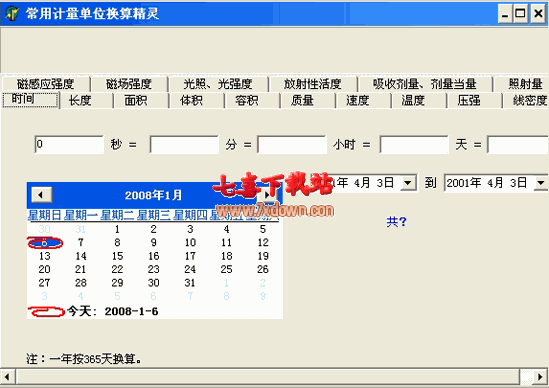The width and height of the screenshot is (549, 388).
Task: Select January 31 in the calendar
Action: [190, 283]
